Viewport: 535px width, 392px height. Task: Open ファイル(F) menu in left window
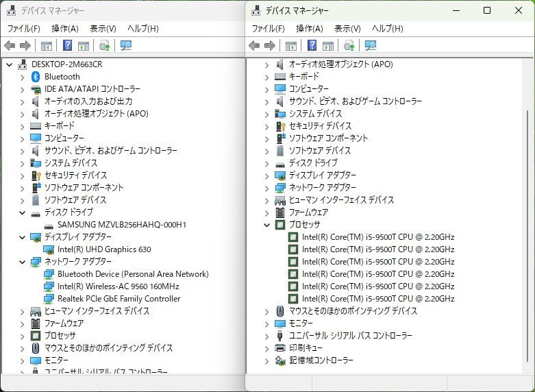tap(23, 28)
